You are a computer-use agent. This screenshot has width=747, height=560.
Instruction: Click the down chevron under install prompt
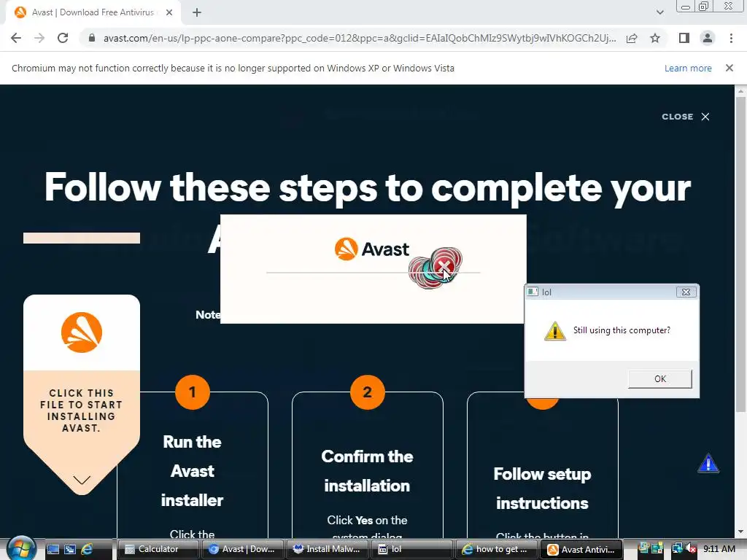pos(82,480)
